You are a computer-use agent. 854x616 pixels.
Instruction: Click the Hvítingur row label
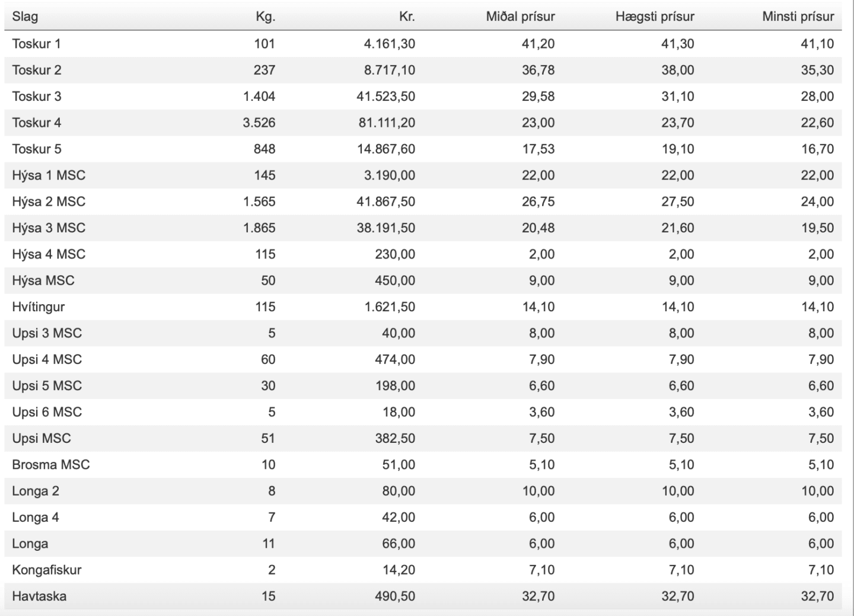[x=38, y=307]
